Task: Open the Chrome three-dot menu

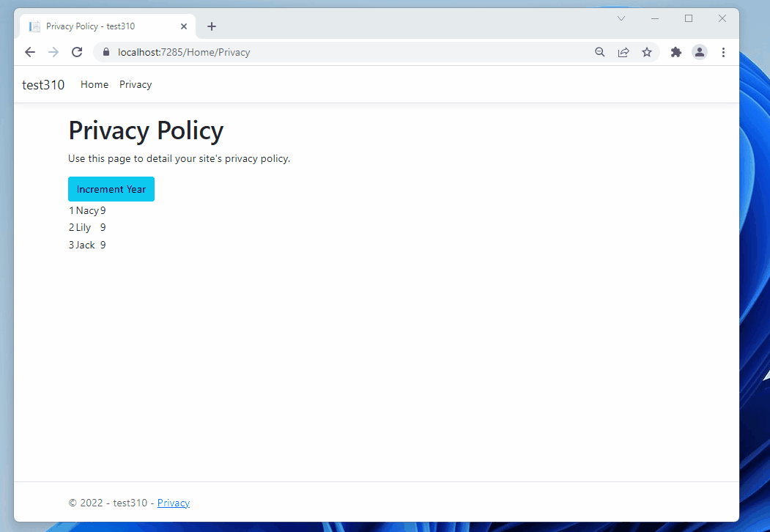Action: pyautogui.click(x=723, y=52)
